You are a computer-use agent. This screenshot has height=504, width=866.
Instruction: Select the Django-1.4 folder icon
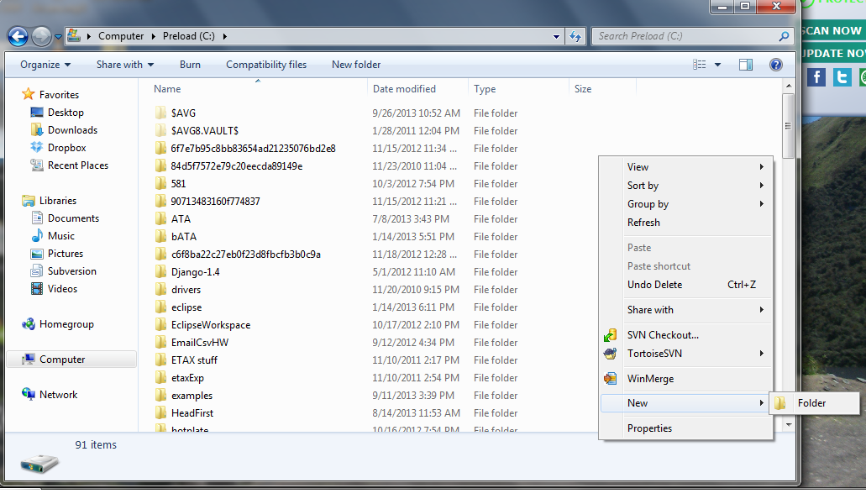tap(160, 272)
